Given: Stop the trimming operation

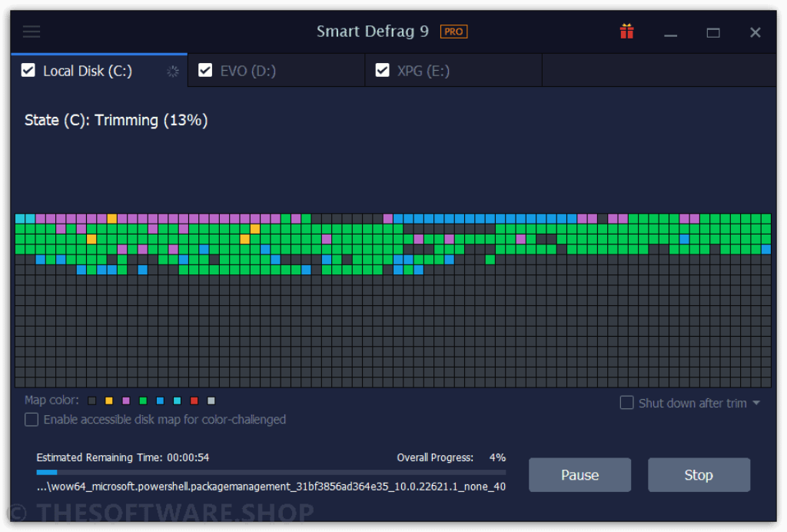Looking at the screenshot, I should tap(699, 475).
